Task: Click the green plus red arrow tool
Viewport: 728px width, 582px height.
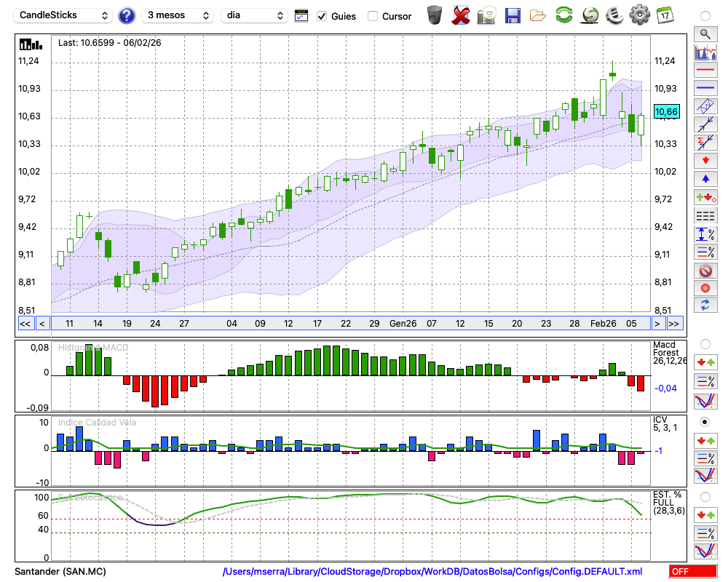Action: [x=705, y=197]
